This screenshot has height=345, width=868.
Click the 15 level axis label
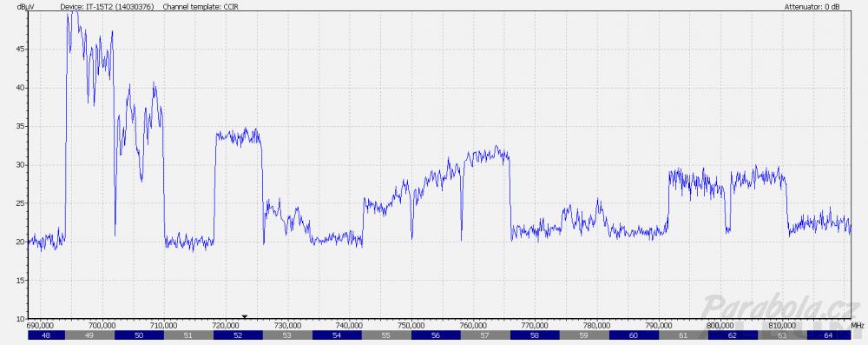pyautogui.click(x=21, y=281)
